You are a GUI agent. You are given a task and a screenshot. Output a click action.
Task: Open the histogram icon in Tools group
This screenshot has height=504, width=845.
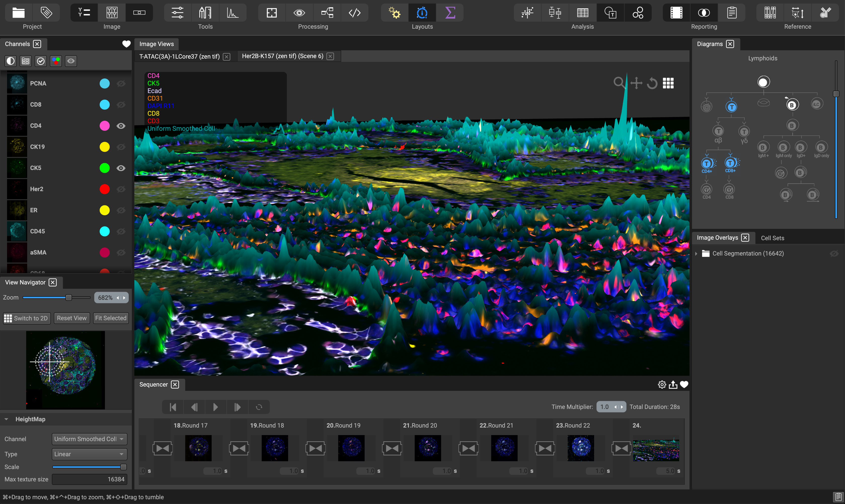(x=233, y=13)
